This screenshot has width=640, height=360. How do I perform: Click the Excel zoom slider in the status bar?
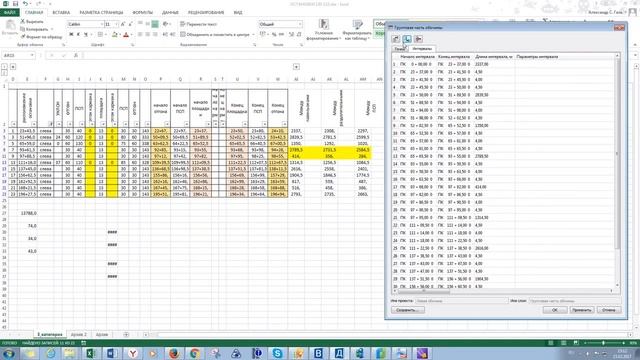603,343
